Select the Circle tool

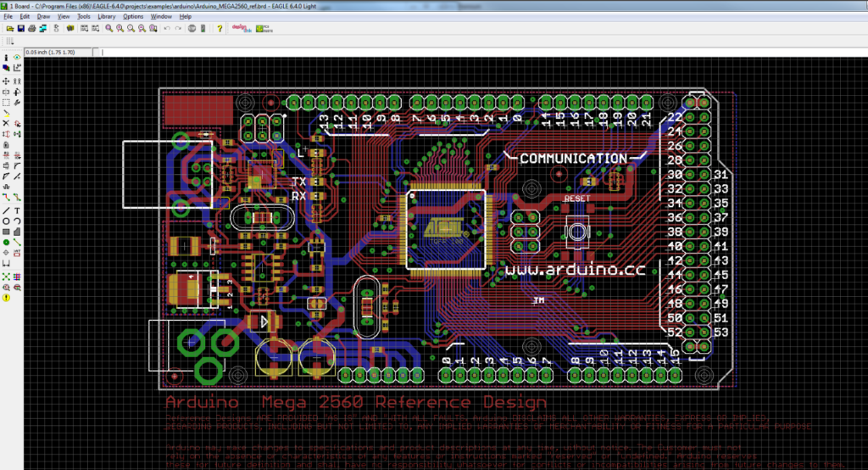[x=6, y=221]
